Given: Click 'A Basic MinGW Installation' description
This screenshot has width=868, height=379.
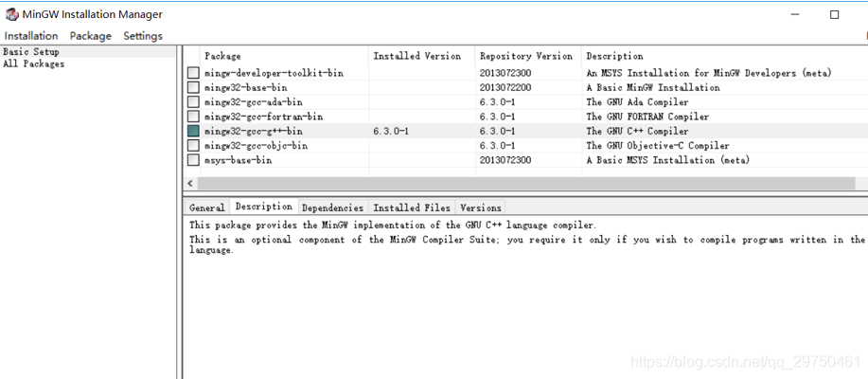Looking at the screenshot, I should tap(653, 87).
